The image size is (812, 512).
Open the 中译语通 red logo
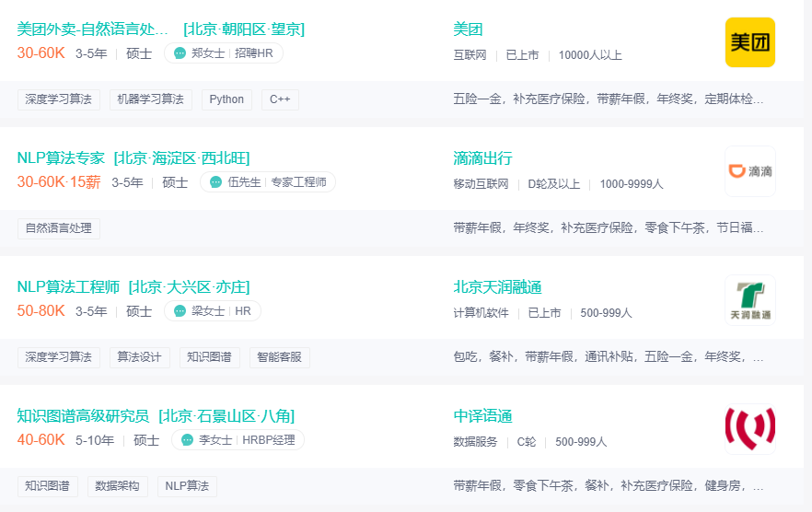[749, 429]
